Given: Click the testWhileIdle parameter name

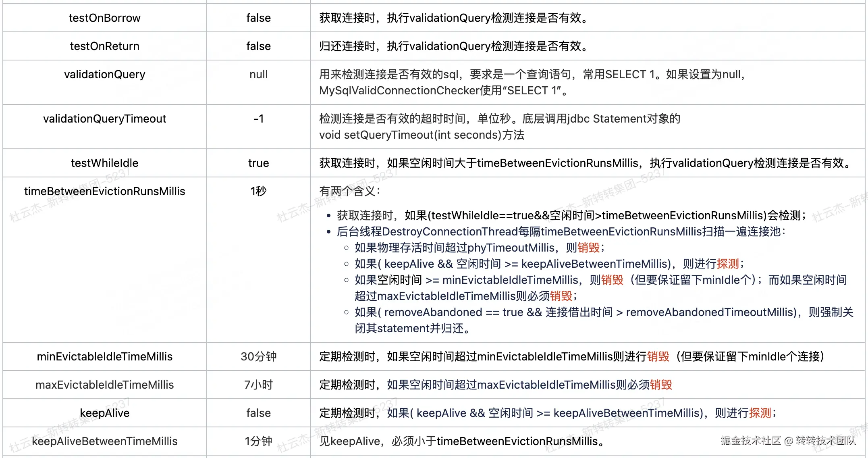Looking at the screenshot, I should pyautogui.click(x=104, y=163).
